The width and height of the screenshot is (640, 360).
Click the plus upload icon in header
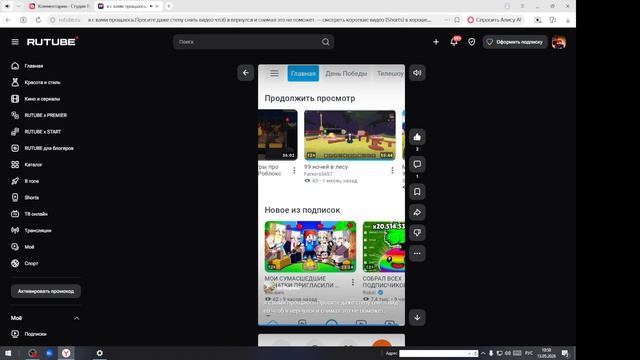(x=436, y=42)
